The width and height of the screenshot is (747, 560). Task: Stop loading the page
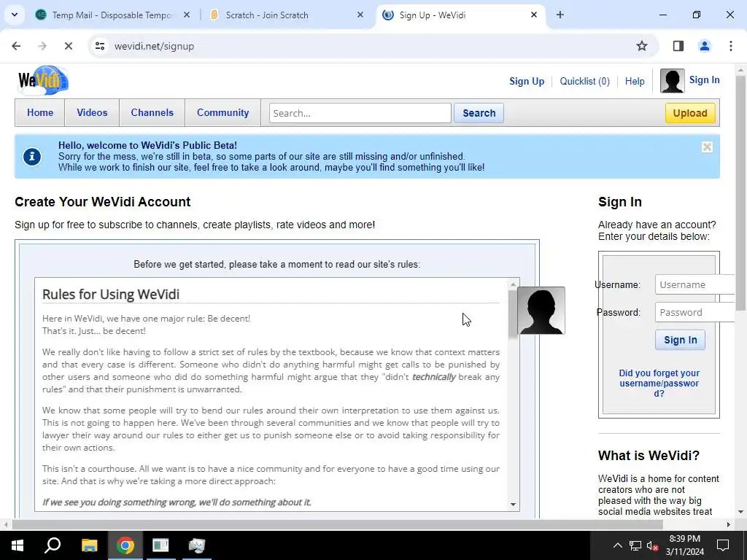pos(68,46)
